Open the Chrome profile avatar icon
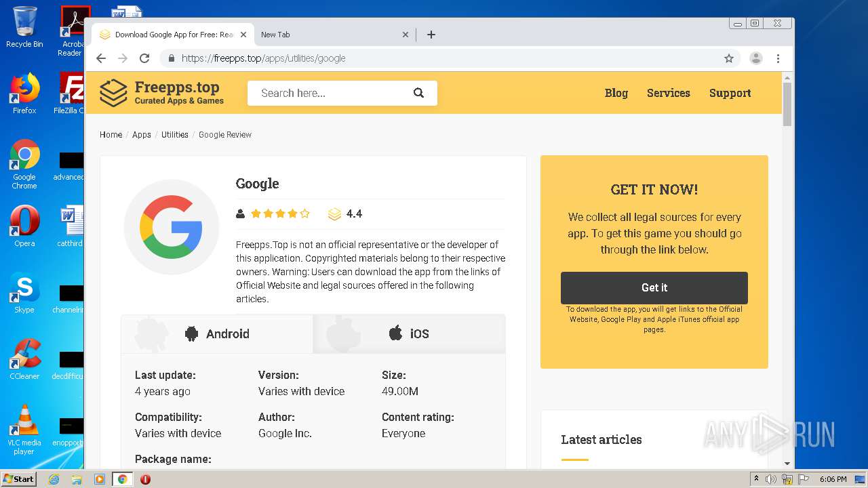Viewport: 868px width, 488px height. [x=755, y=58]
